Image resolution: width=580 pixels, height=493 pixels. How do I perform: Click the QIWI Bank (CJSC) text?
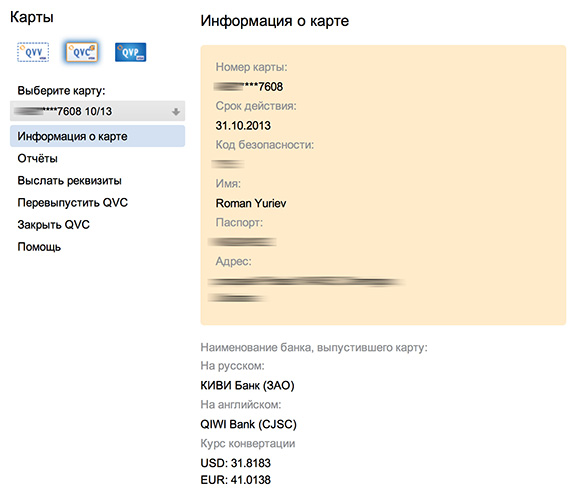249,424
